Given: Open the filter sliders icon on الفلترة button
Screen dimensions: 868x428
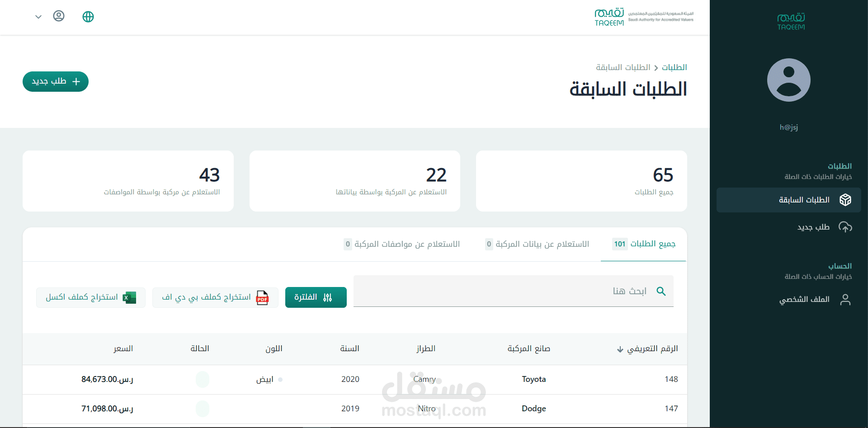Looking at the screenshot, I should 328,297.
